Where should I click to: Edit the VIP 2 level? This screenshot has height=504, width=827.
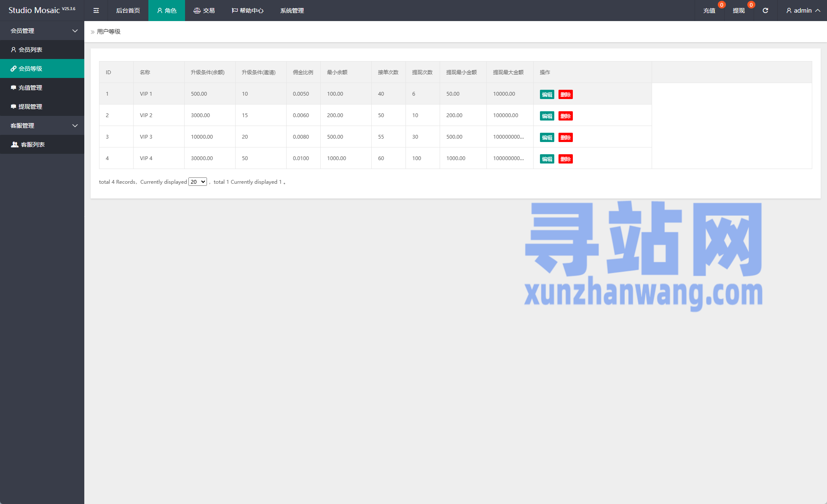coord(547,116)
